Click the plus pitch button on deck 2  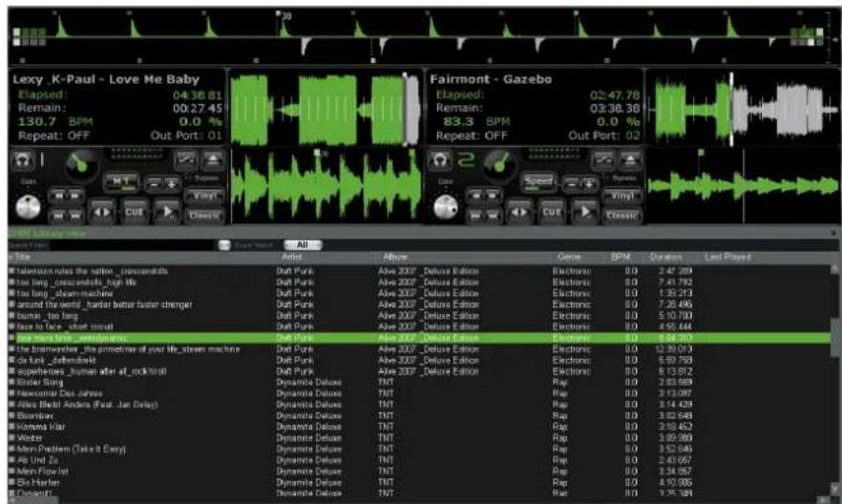(589, 184)
